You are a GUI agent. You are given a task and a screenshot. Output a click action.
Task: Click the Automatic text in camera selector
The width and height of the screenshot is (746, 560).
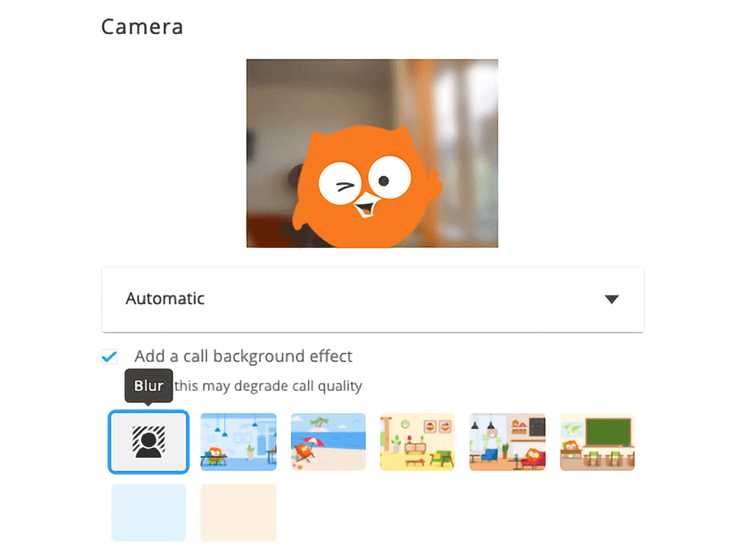[165, 299]
